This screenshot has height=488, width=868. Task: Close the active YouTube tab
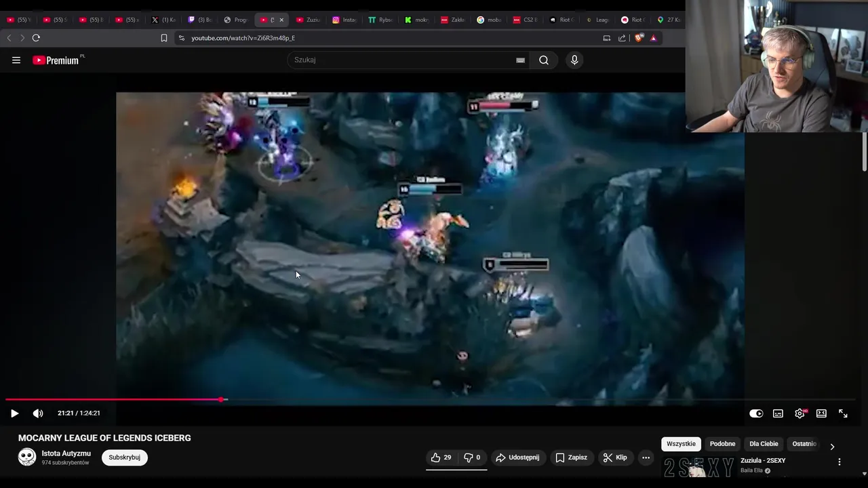pos(281,20)
